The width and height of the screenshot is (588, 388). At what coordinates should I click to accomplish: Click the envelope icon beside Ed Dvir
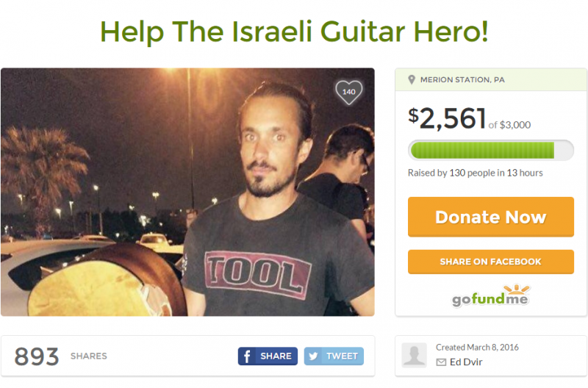click(442, 362)
